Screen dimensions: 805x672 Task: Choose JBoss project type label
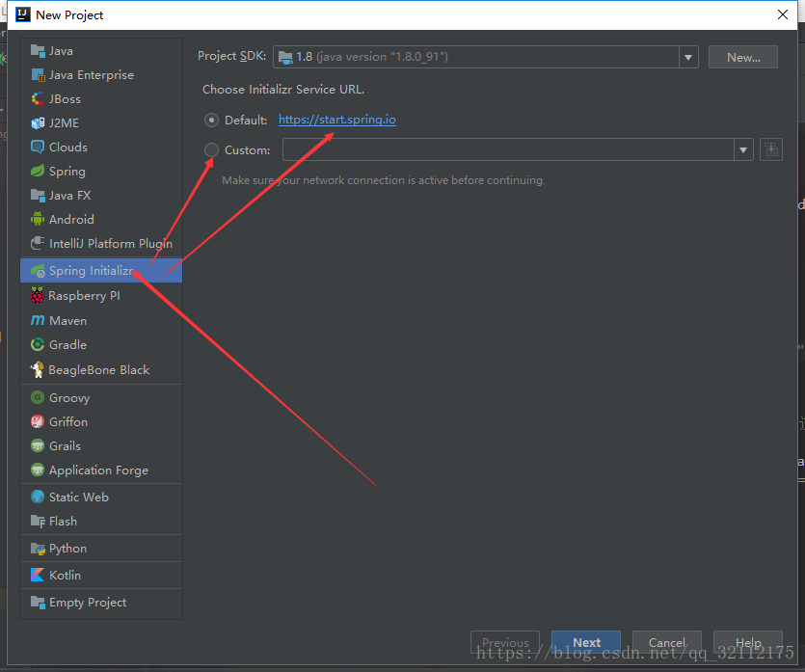(x=65, y=98)
